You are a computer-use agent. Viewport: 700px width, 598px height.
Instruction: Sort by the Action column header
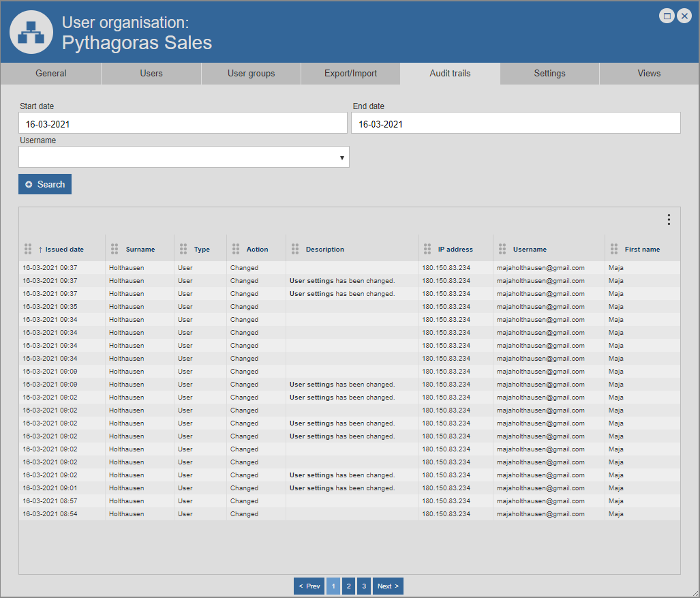coord(258,249)
